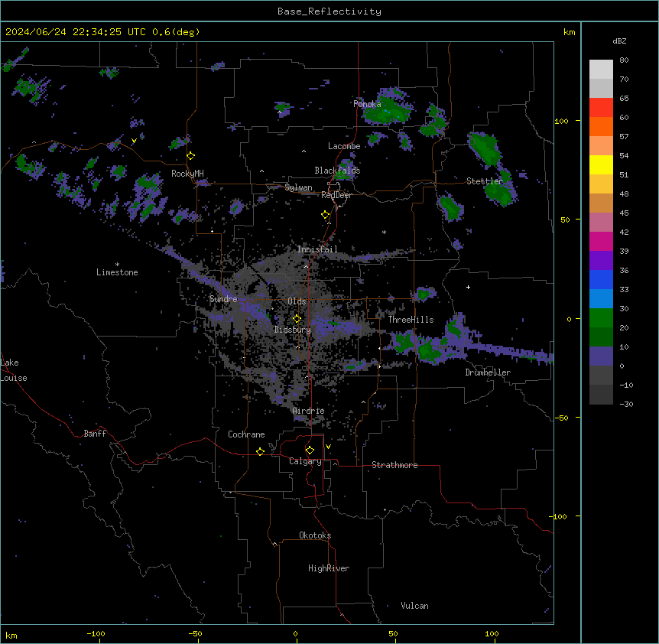Click the asterisk marker above Limestone
The image size is (659, 644).
point(117,265)
